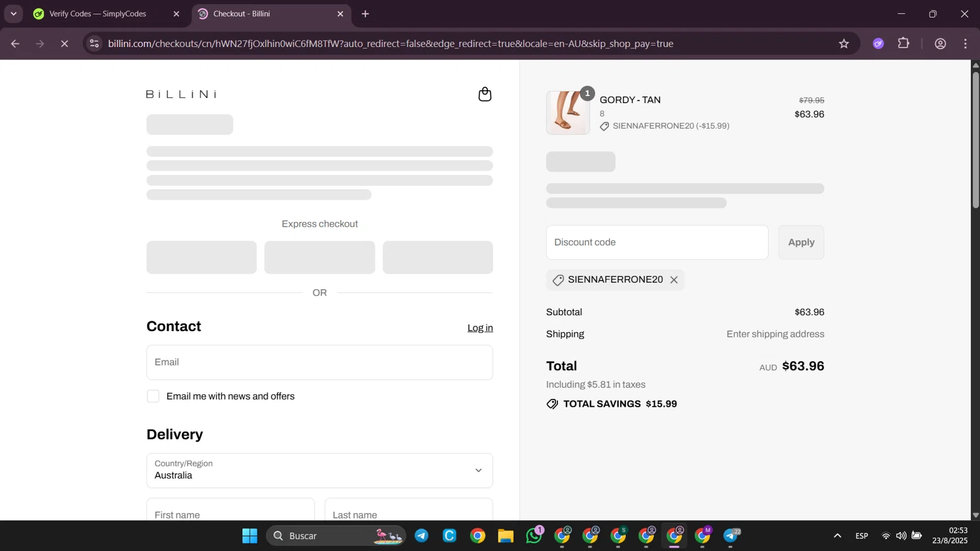Click the Total AUD $63.96 amount
This screenshot has width=980, height=551.
pos(803,366)
